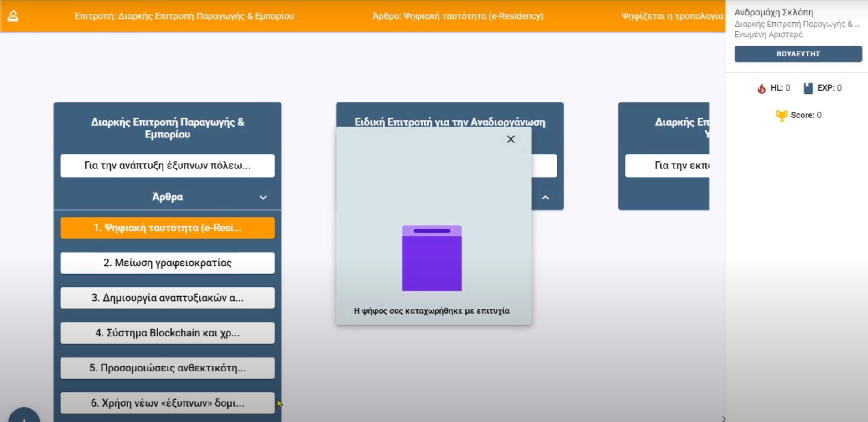Select article 1. Ψηφιακή ταυτότητα (e-Resi...
The image size is (868, 422).
167,228
